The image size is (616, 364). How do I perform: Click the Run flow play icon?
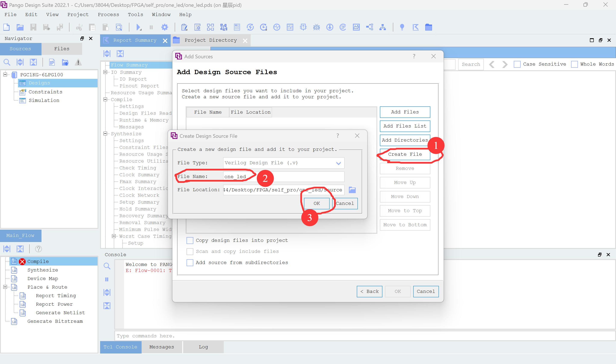point(138,27)
